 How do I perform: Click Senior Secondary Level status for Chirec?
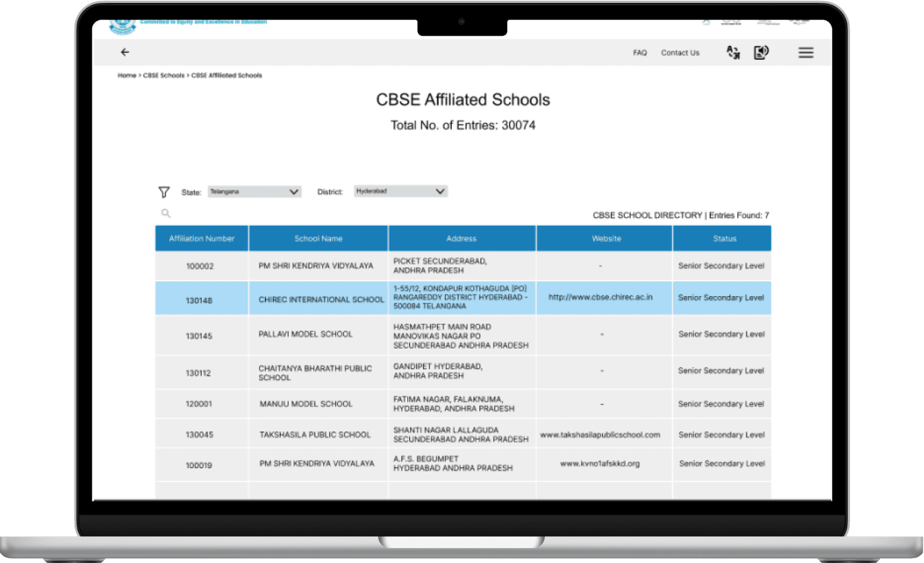(721, 297)
